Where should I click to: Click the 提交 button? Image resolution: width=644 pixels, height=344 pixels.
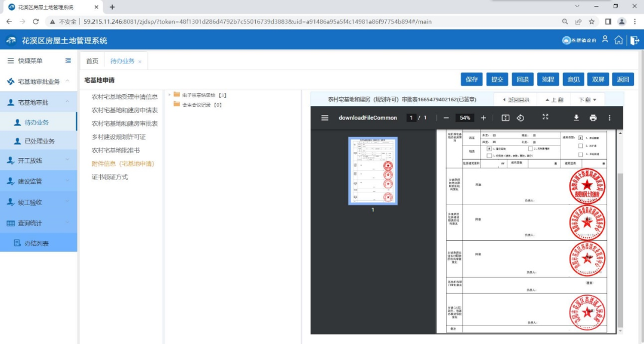pyautogui.click(x=497, y=79)
